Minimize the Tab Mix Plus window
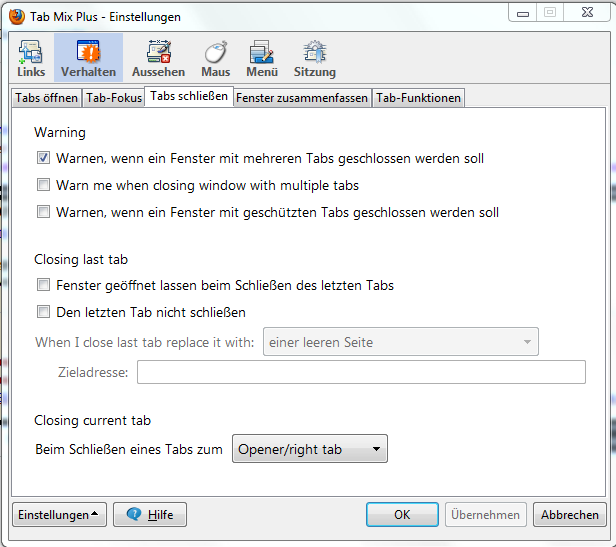616x547 pixels. (x=523, y=13)
